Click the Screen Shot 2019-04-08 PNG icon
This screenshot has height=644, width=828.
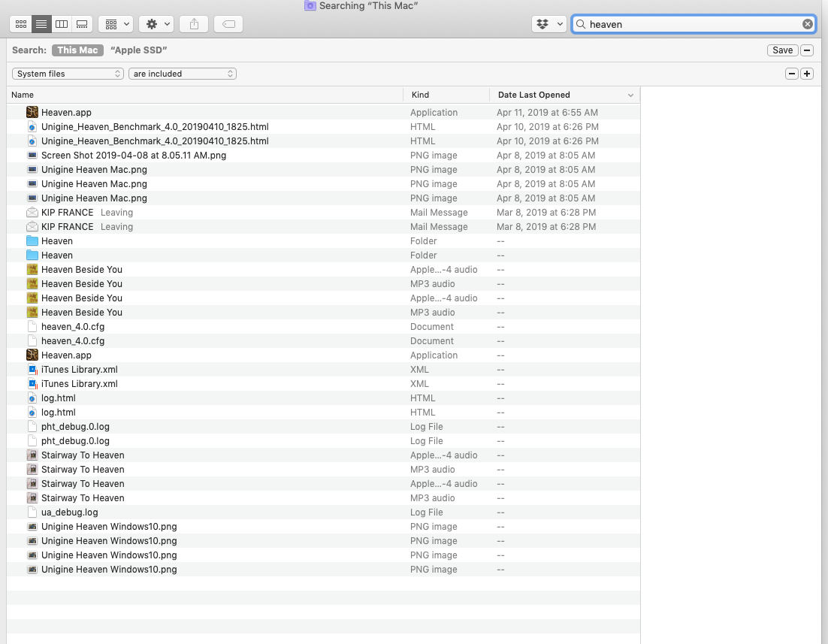click(x=32, y=156)
